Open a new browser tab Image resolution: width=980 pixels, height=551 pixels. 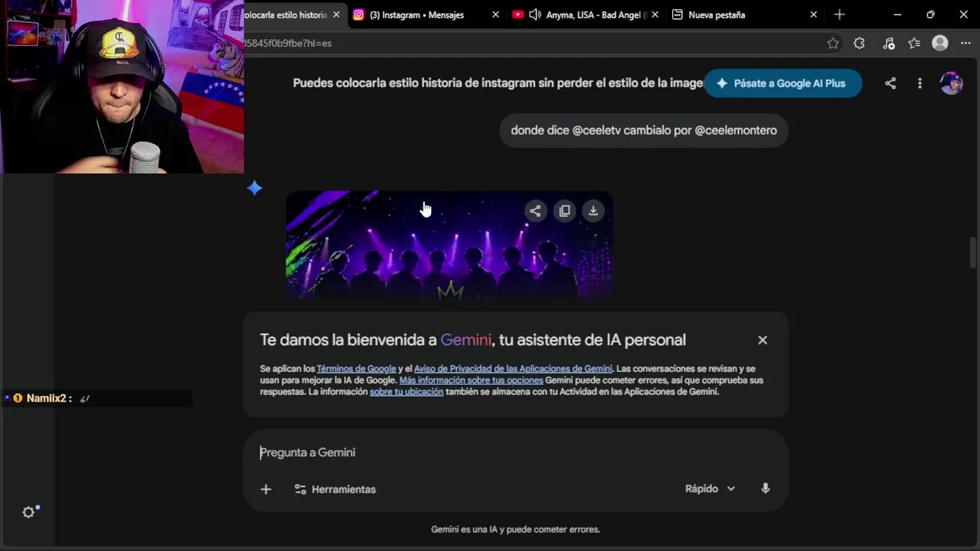click(839, 15)
